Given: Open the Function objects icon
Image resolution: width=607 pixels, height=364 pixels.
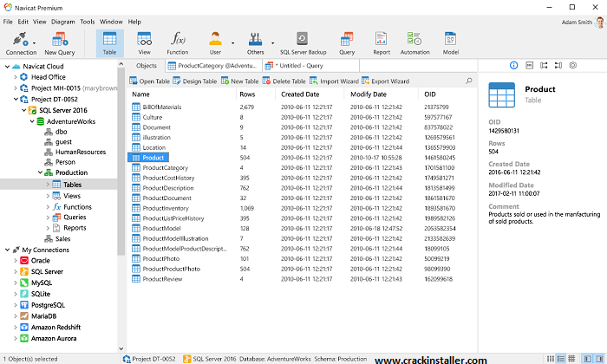Looking at the screenshot, I should coord(178,43).
